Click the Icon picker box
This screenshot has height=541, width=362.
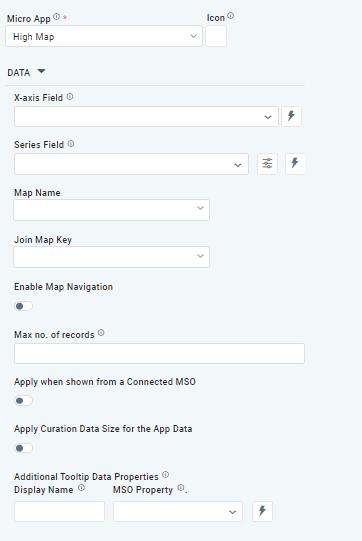[216, 36]
